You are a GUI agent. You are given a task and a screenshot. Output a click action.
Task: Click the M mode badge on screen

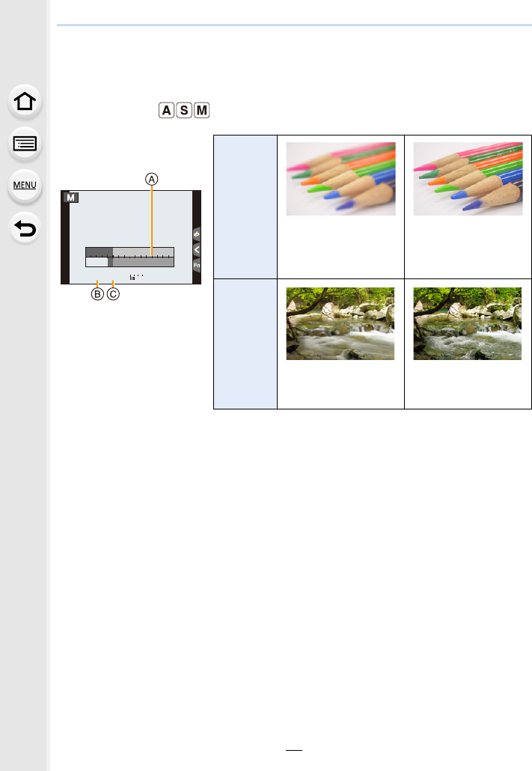click(x=71, y=198)
